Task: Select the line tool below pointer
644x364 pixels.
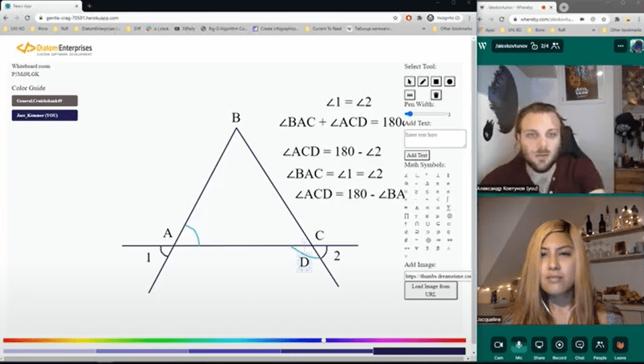Action: 410,95
